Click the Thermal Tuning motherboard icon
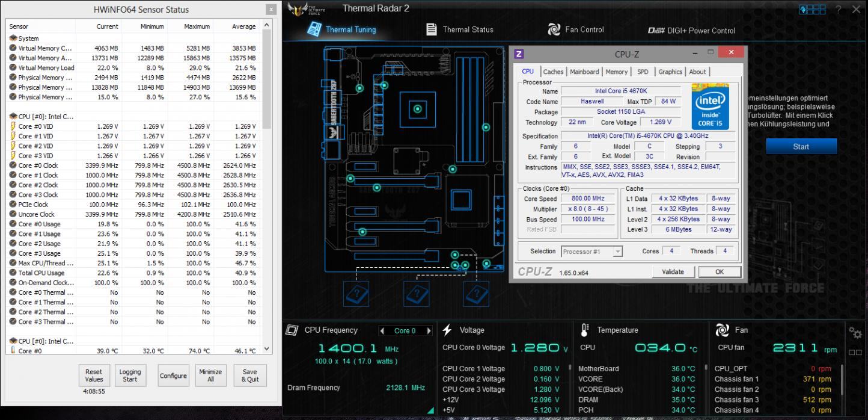Screen dimensions: 868x420 point(314,29)
